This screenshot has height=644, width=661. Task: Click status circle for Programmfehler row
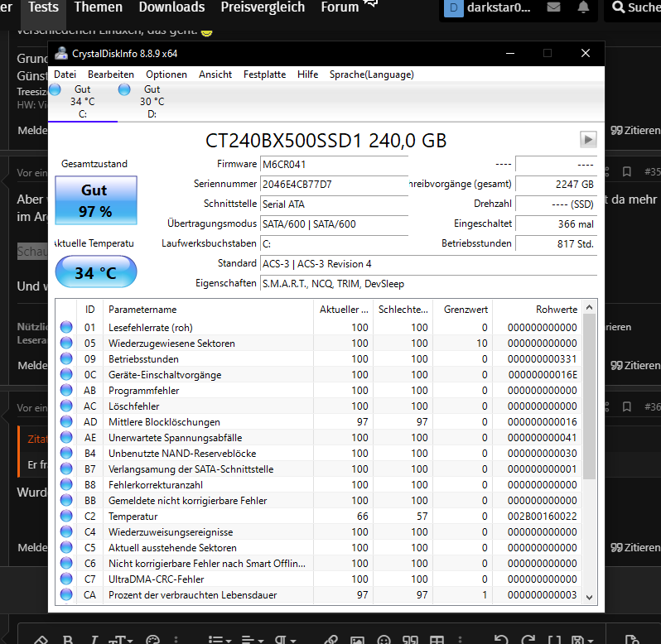pyautogui.click(x=66, y=390)
